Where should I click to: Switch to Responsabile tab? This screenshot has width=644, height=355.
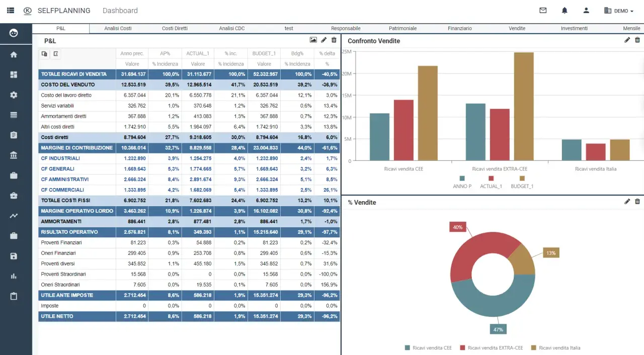[346, 29]
